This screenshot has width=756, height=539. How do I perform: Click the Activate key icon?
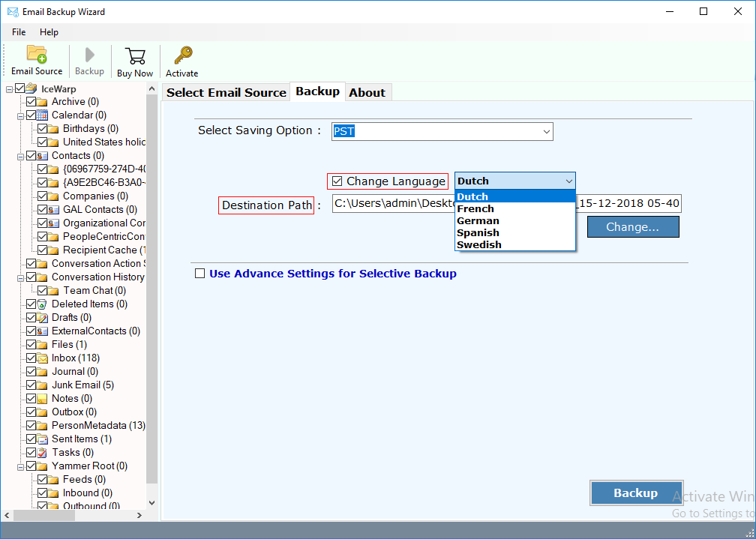182,55
